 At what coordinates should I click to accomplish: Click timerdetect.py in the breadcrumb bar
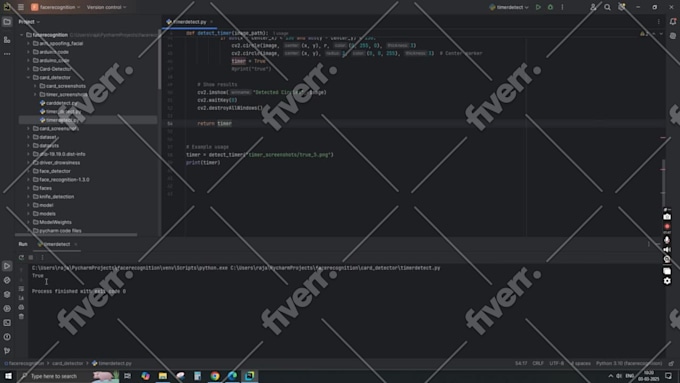[112, 363]
